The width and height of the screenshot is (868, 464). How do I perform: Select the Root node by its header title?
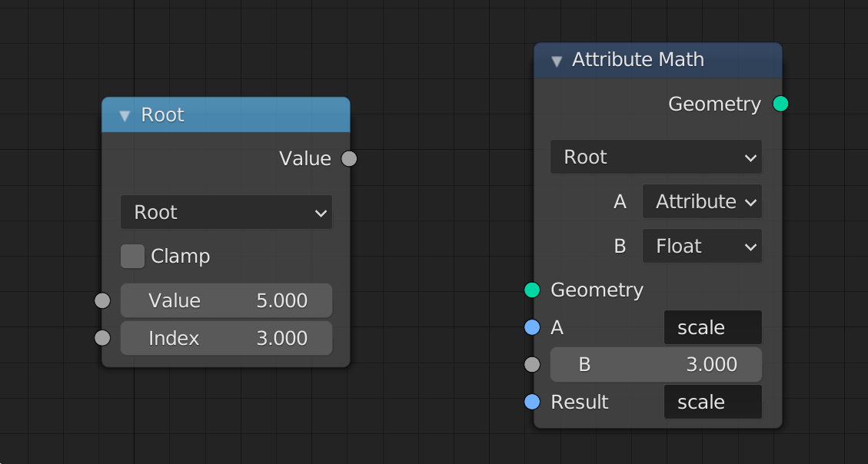point(163,115)
